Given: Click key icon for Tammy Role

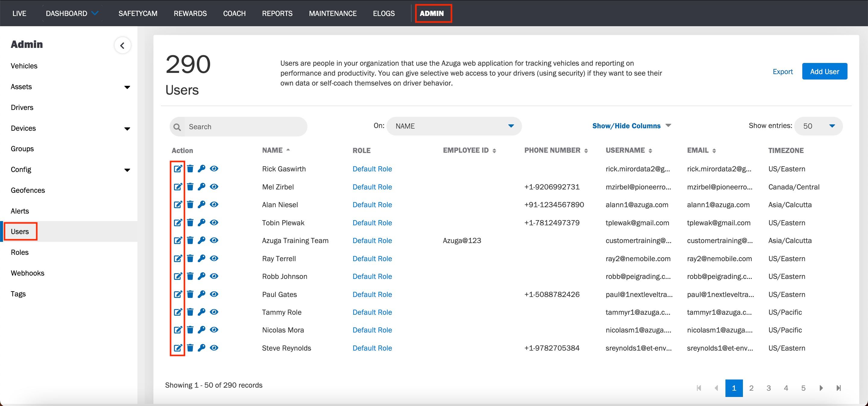Looking at the screenshot, I should (x=202, y=312).
